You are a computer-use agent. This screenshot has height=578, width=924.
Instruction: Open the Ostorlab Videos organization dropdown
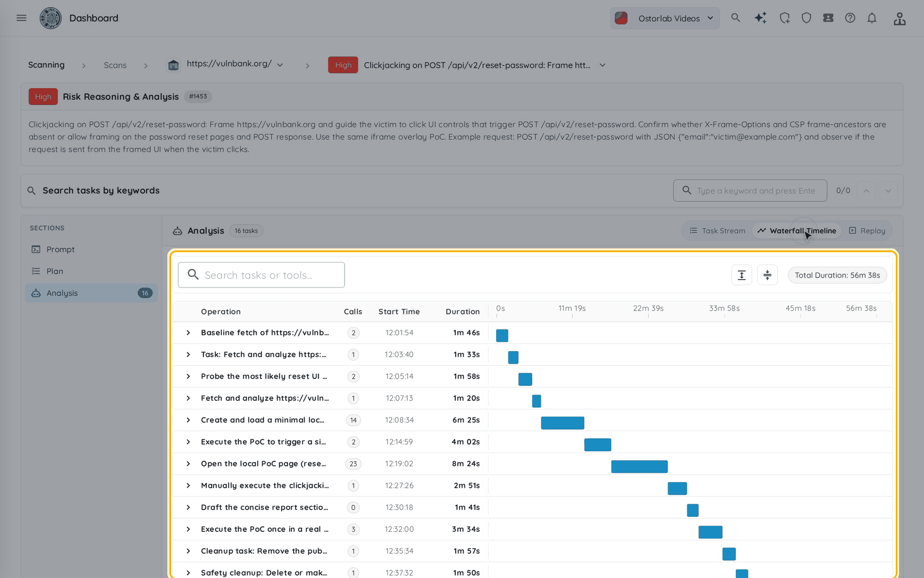pos(665,18)
